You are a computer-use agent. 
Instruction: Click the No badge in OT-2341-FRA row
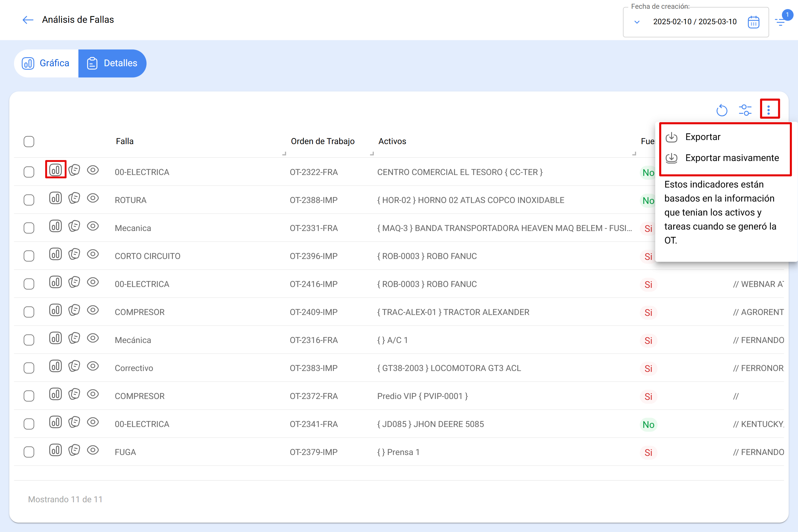[648, 424]
